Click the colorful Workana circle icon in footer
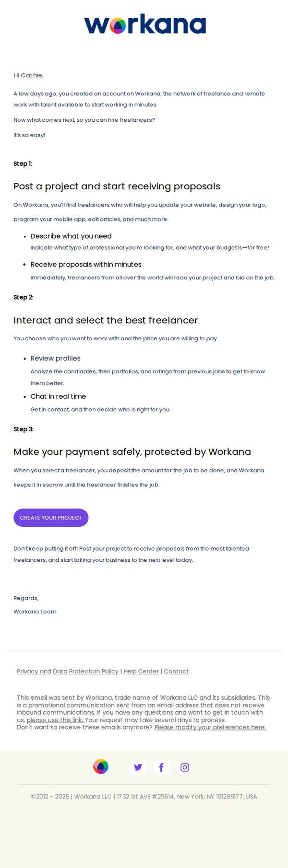This screenshot has width=288, height=868. 101,766
